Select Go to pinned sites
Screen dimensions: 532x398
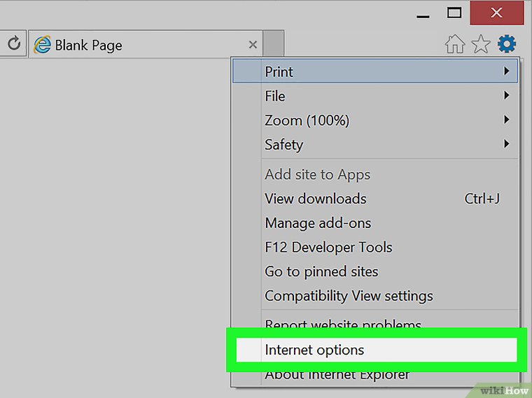click(321, 271)
